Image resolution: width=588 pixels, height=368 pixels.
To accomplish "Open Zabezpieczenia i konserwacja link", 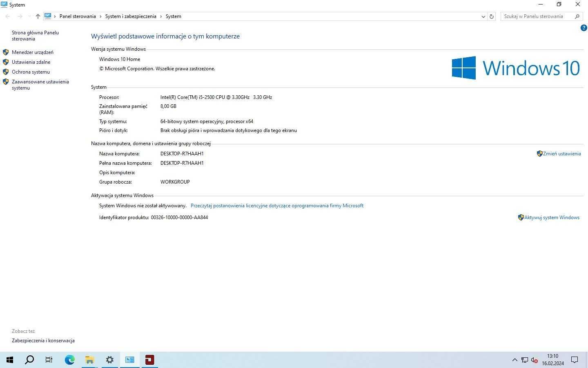I will [43, 341].
